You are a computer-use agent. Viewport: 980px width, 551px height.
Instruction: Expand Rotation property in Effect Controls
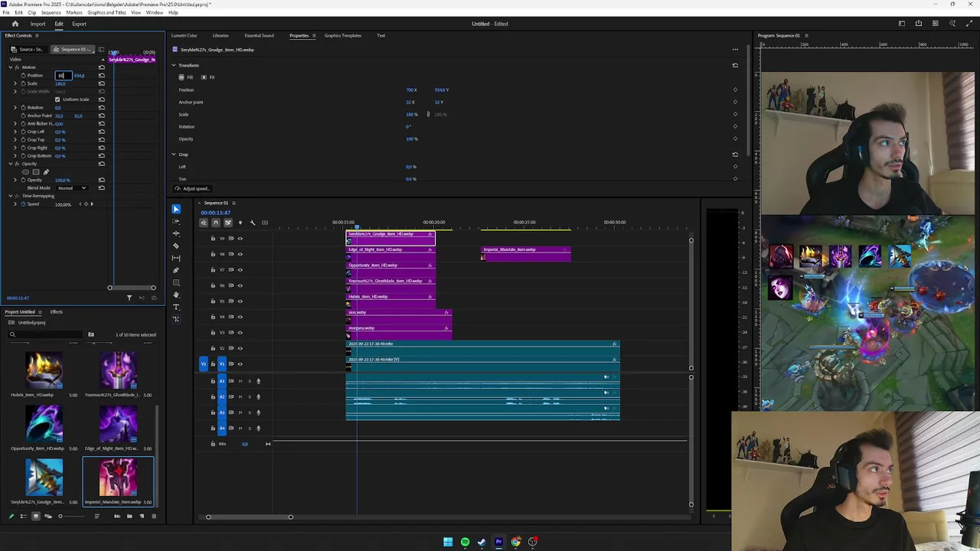tap(15, 108)
